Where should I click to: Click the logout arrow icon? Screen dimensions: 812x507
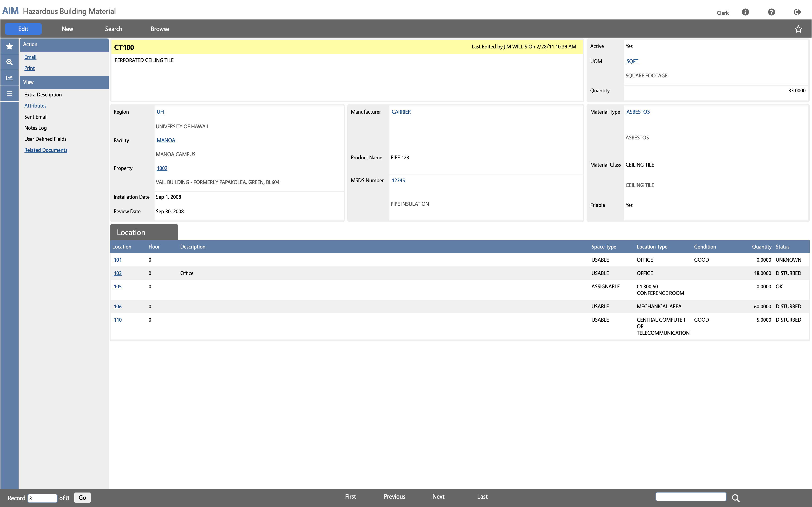(x=797, y=12)
